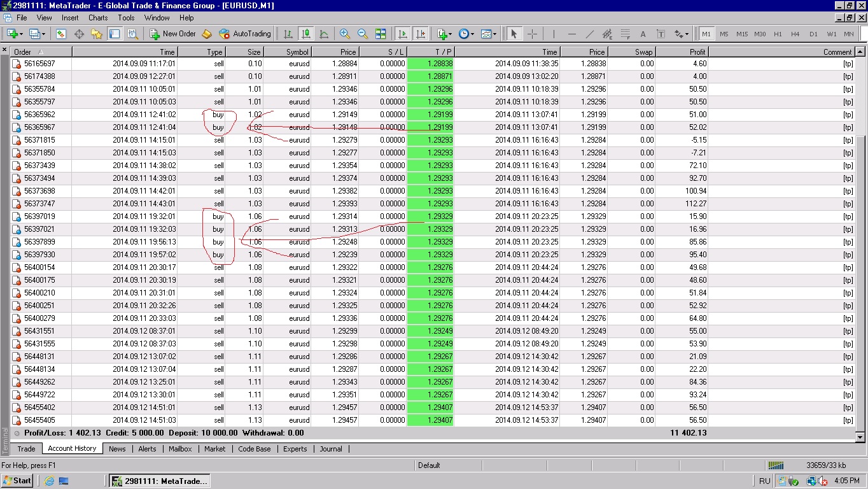Open the Windows Start menu
This screenshot has width=868, height=489.
pos(18,481)
